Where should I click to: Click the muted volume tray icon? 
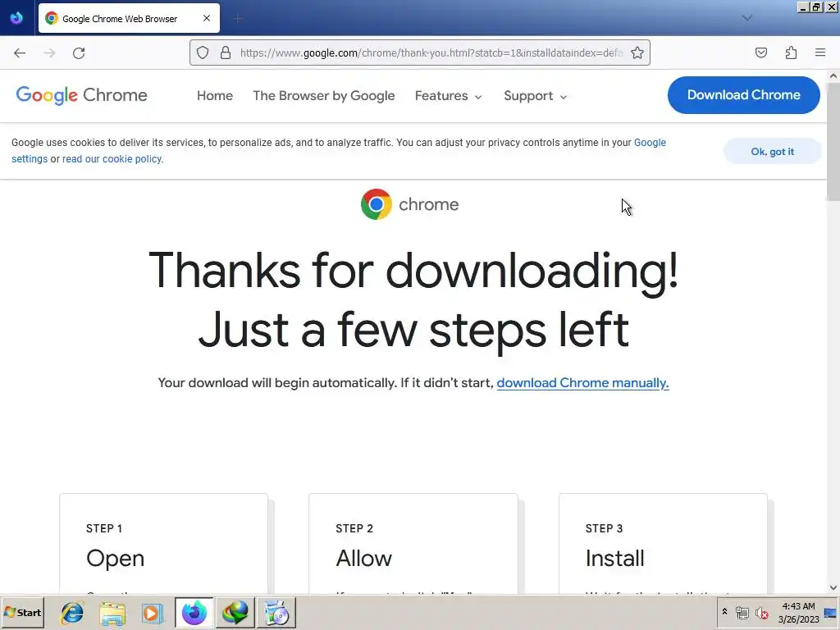click(761, 612)
